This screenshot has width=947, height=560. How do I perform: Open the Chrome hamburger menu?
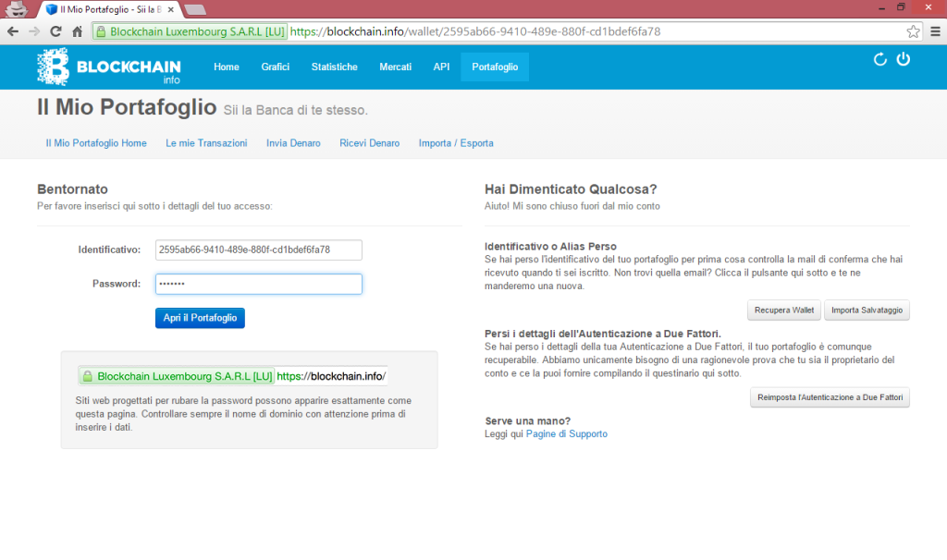click(936, 31)
